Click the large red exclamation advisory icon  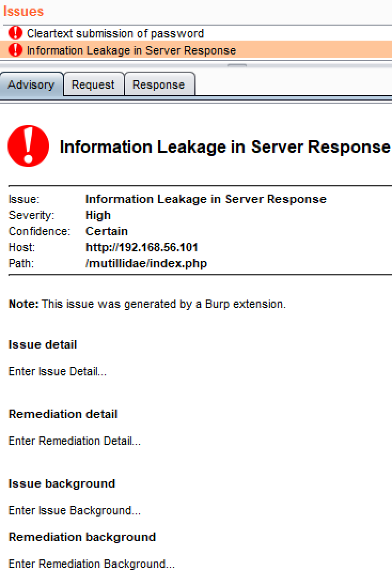28,146
